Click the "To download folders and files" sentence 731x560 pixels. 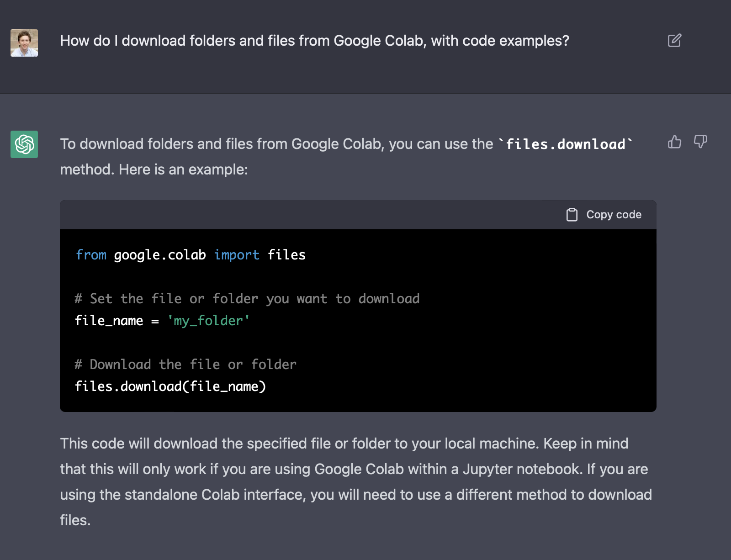tap(276, 144)
